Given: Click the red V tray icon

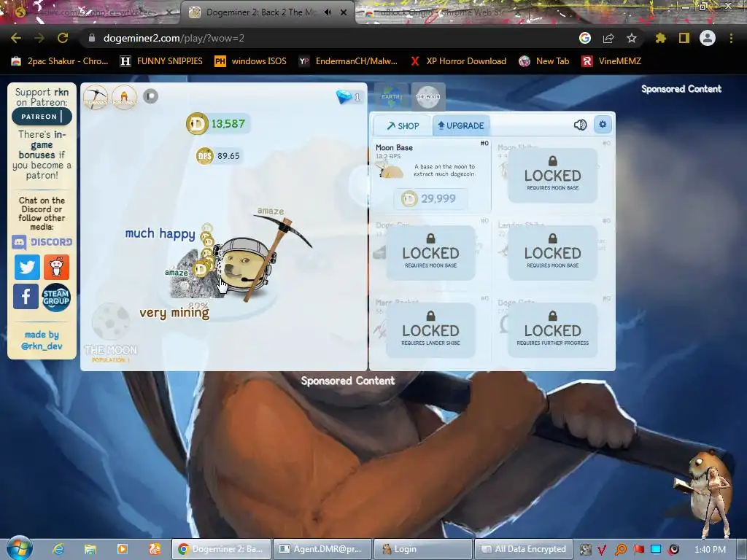Looking at the screenshot, I should coord(602,550).
